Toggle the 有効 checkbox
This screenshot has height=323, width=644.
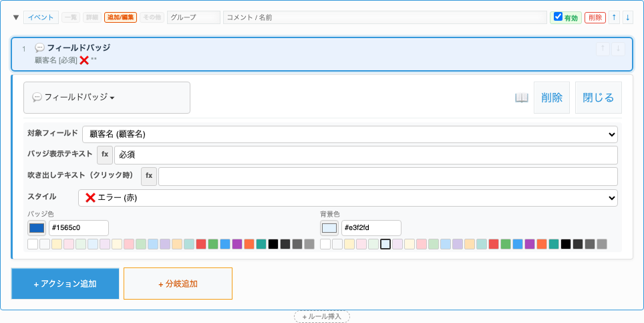point(558,17)
